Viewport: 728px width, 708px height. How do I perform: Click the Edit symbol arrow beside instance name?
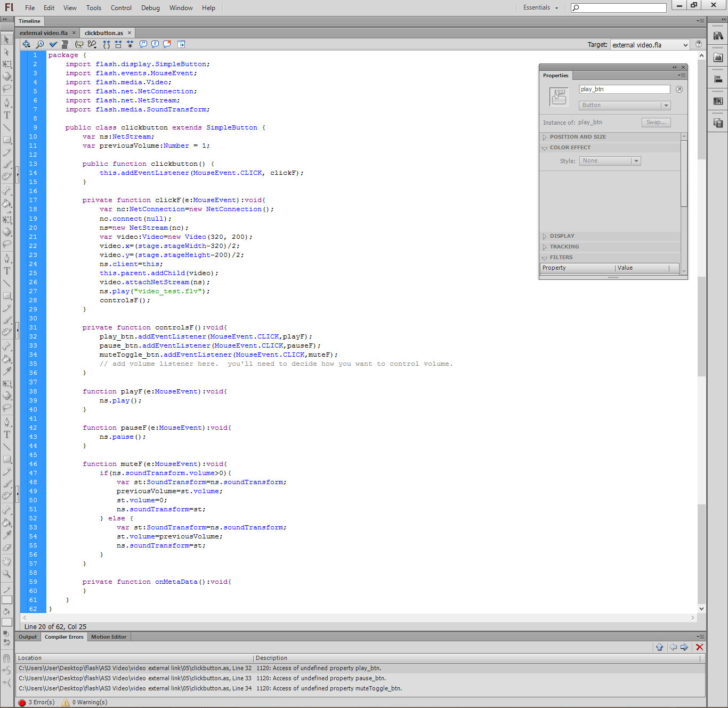point(679,90)
